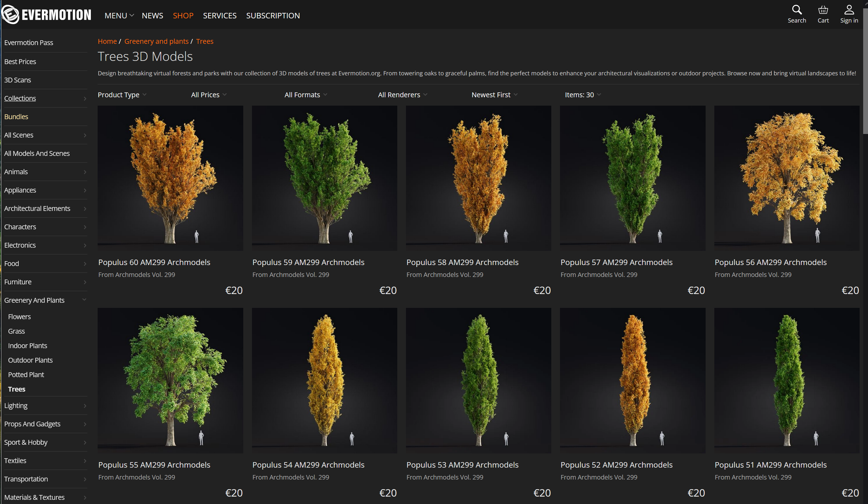This screenshot has height=504, width=868.
Task: Open the Newest First sort dropdown
Action: [x=494, y=95]
